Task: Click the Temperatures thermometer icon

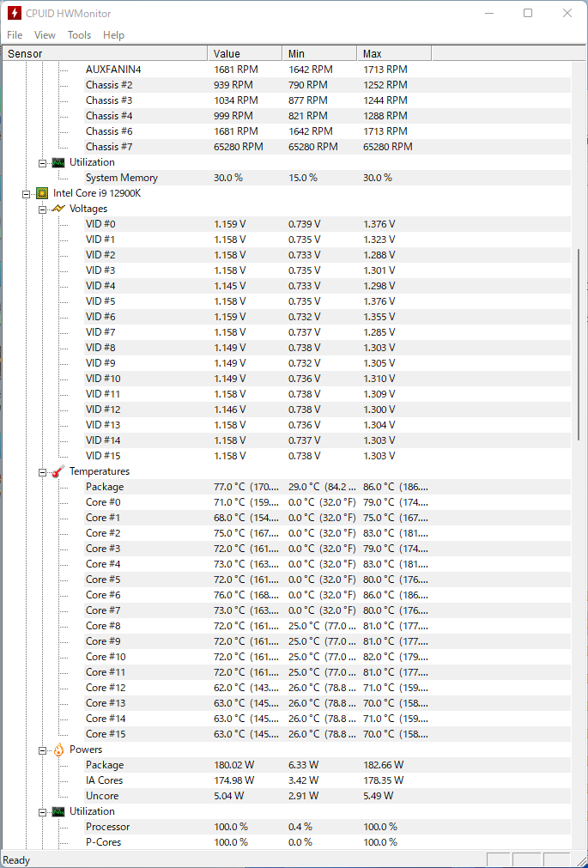Action: (x=58, y=471)
